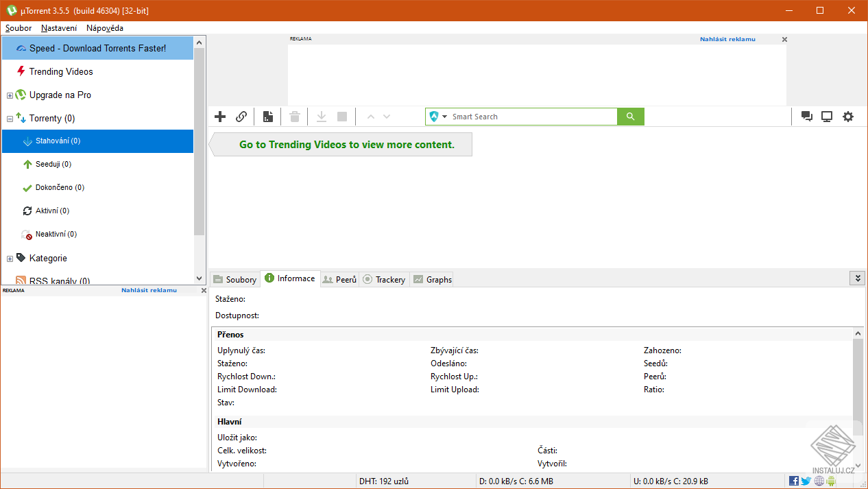Viewport: 868px width, 489px height.
Task: Open the Nastavení menu
Action: point(58,28)
